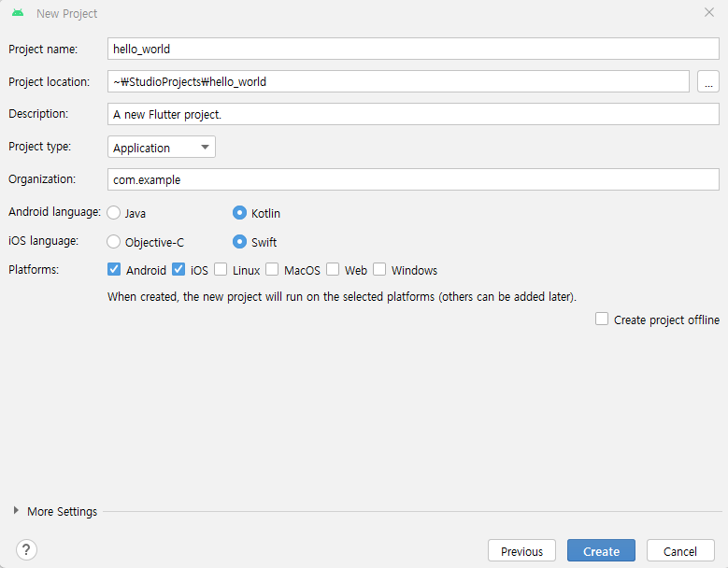Uncheck the Android platform checkbox
The width and height of the screenshot is (728, 568).
point(114,269)
